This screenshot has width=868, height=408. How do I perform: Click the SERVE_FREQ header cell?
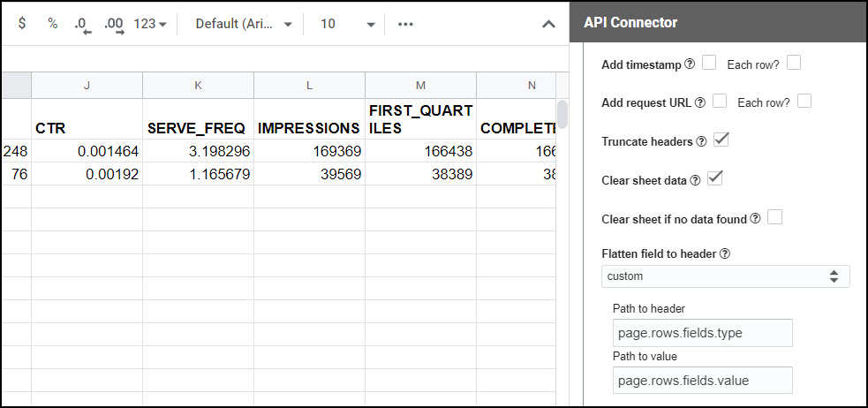coord(198,118)
